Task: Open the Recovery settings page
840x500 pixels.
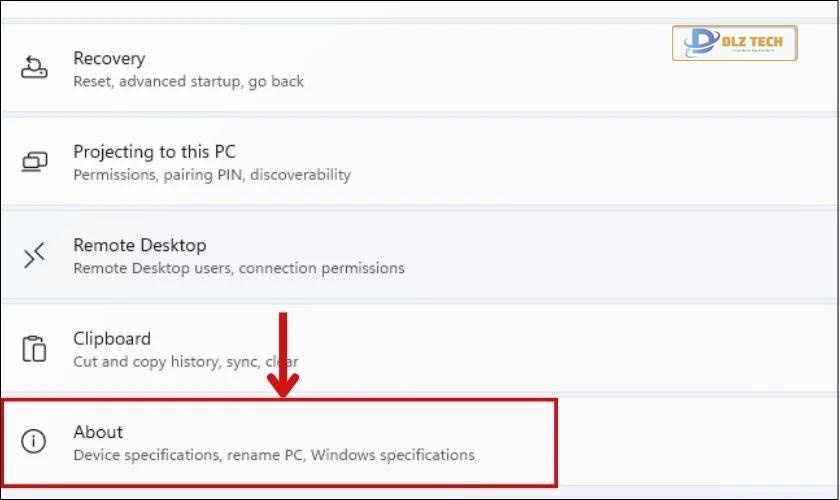Action: (109, 58)
